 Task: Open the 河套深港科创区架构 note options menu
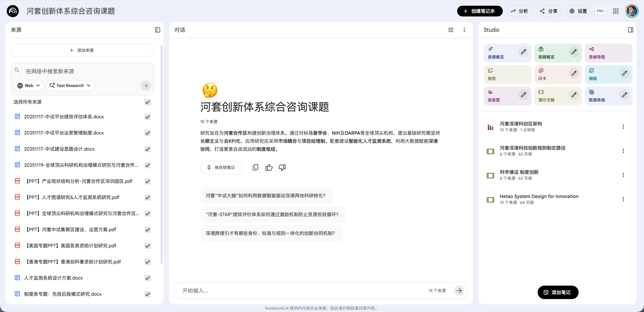(623, 127)
